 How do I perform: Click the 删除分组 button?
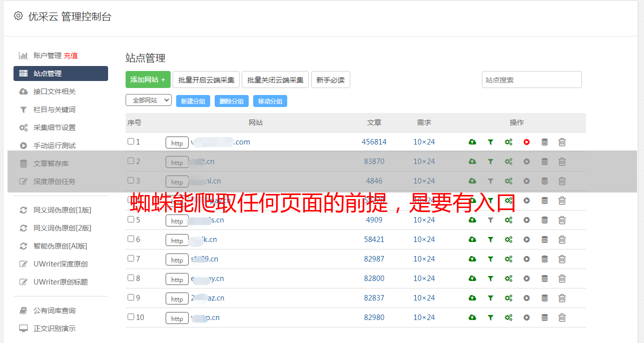232,101
